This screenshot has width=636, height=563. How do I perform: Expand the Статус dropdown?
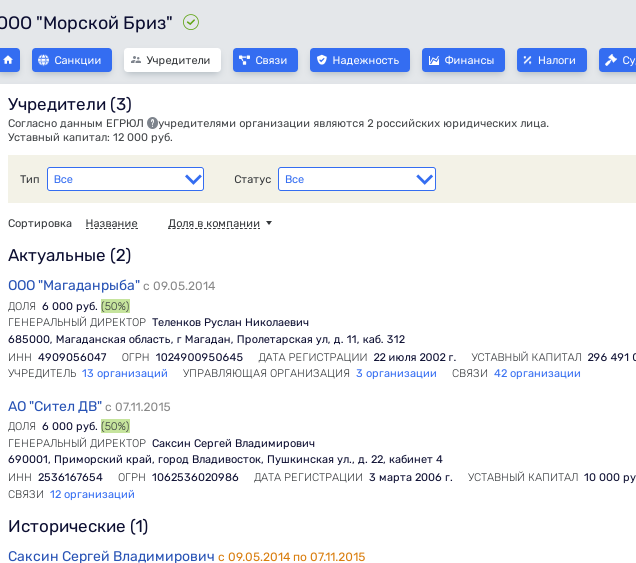[x=357, y=179]
